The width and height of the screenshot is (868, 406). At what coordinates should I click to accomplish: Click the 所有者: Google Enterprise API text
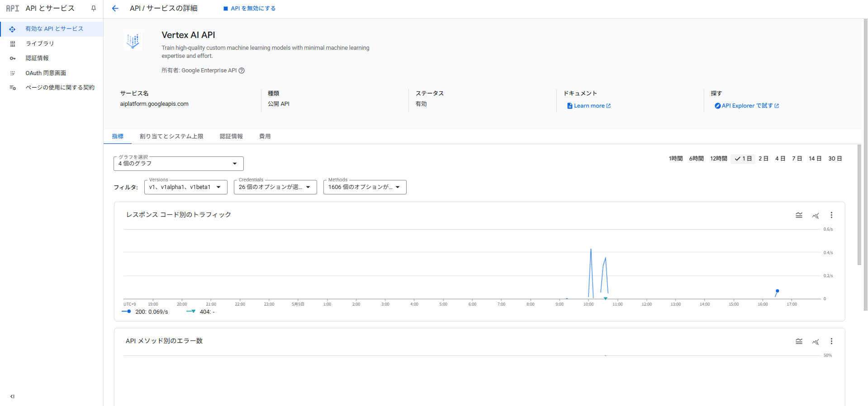pyautogui.click(x=199, y=71)
